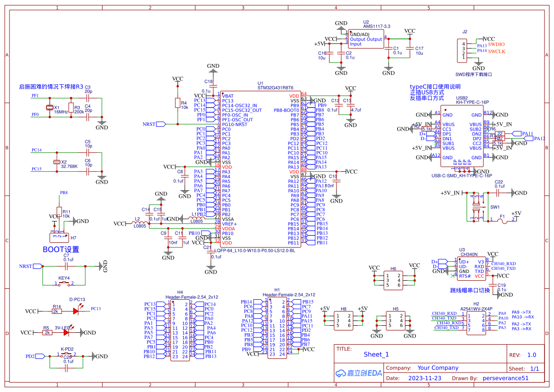
Task: Click the typeC接口使用说明 heading
Action: (x=435, y=87)
